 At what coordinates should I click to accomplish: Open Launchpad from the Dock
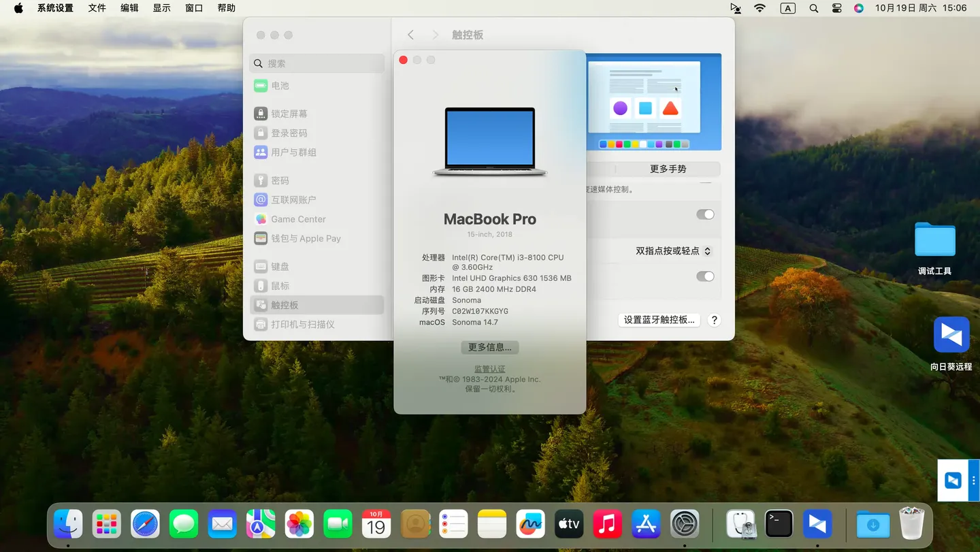[106, 523]
